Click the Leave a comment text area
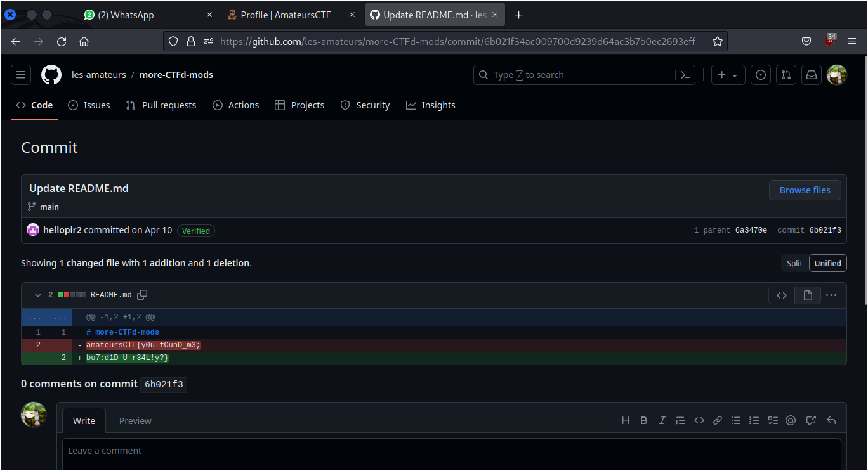 coord(452,455)
